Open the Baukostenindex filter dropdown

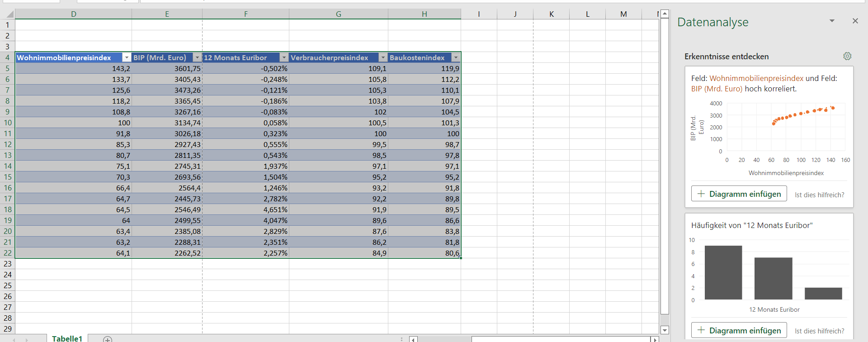[x=456, y=57]
